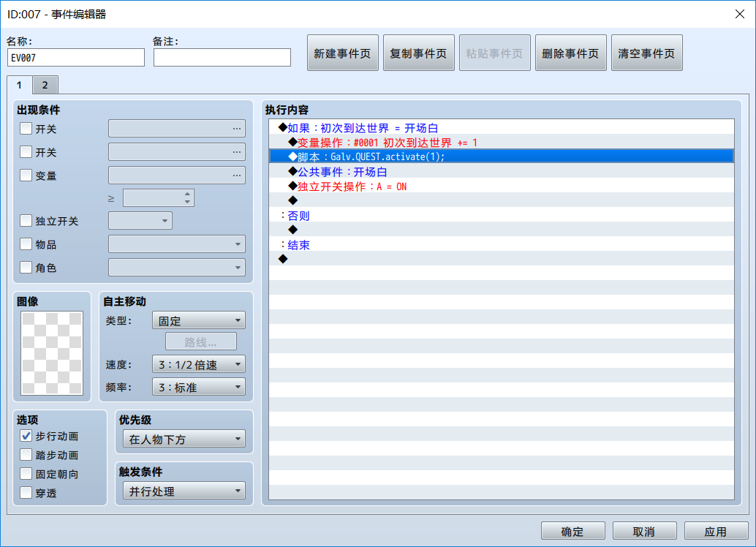Apply changes with the 应用 button
756x547 pixels.
point(716,531)
